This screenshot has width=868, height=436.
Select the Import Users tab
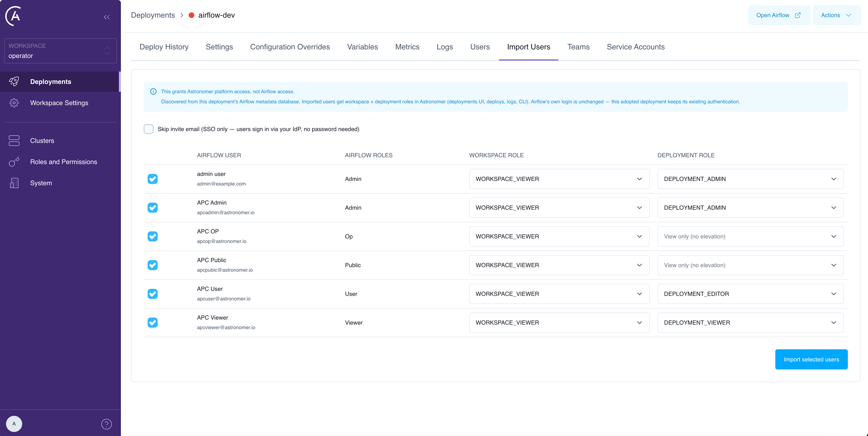coord(528,47)
